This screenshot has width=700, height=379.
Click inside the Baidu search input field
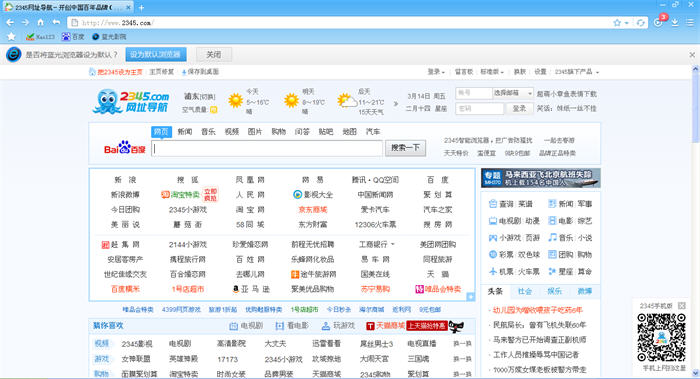tap(267, 148)
